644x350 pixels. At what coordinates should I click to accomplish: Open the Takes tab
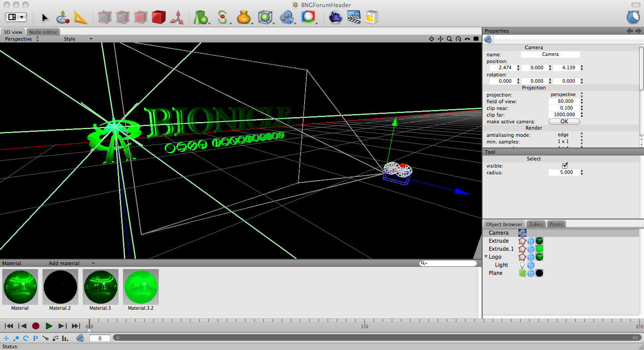point(536,224)
